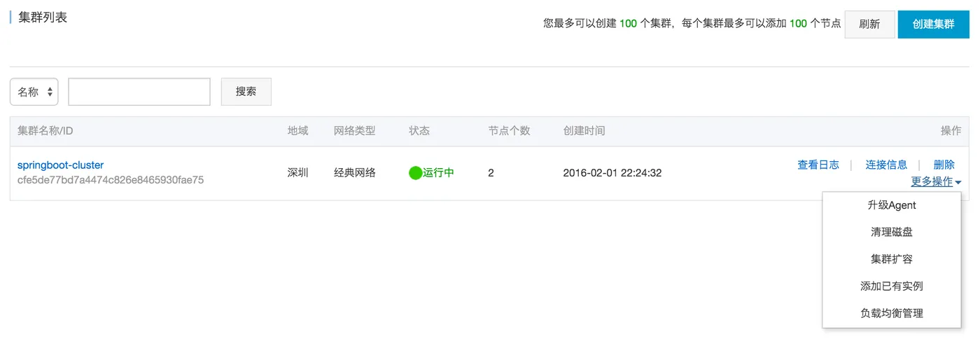This screenshot has width=980, height=339.
Task: Open the 名称 search field selector
Action: (34, 92)
